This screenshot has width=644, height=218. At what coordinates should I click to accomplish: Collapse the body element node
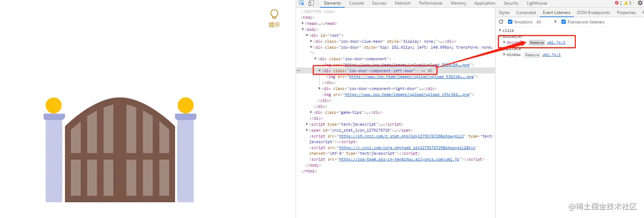303,29
